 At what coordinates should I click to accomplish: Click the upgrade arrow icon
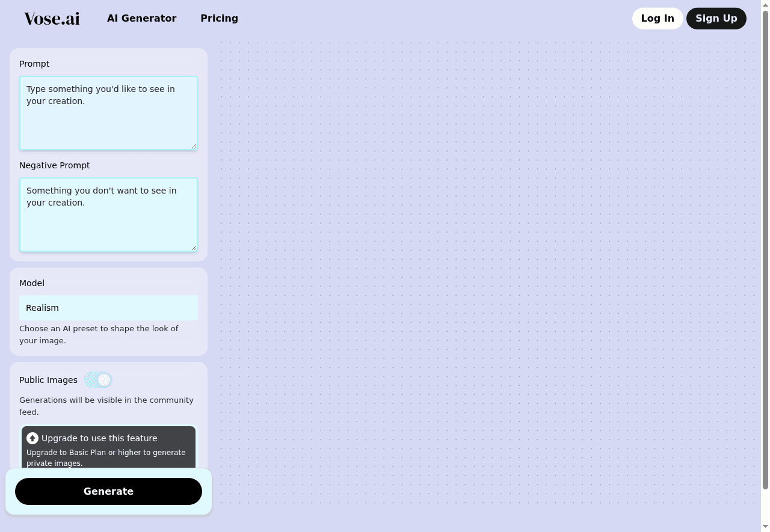coord(32,438)
